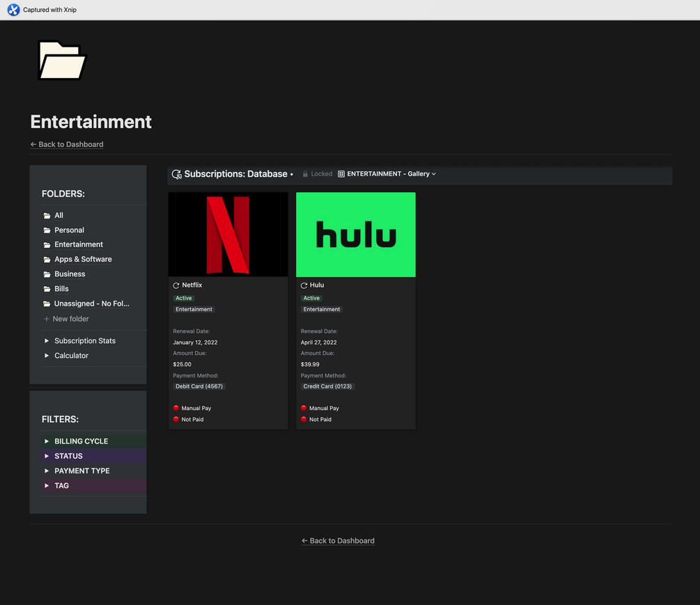Viewport: 700px width, 605px height.
Task: Click the lock icon beside Locked
Action: click(x=305, y=174)
